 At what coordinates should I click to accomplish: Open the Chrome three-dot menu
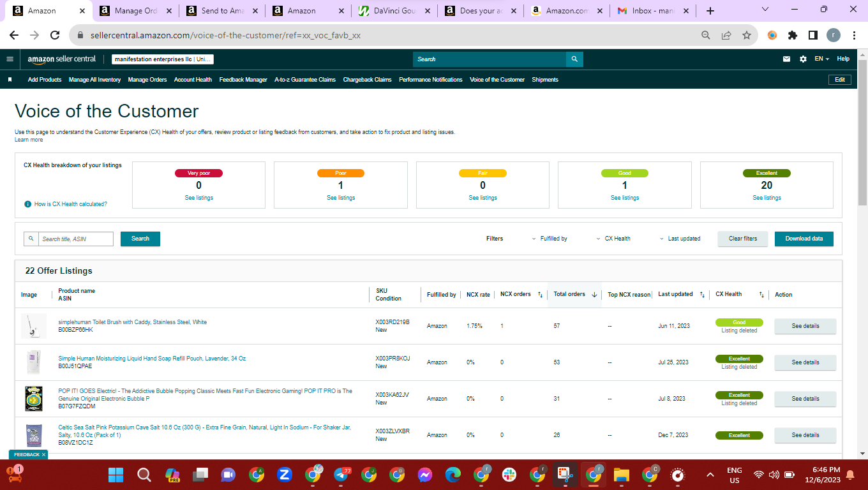pyautogui.click(x=854, y=36)
